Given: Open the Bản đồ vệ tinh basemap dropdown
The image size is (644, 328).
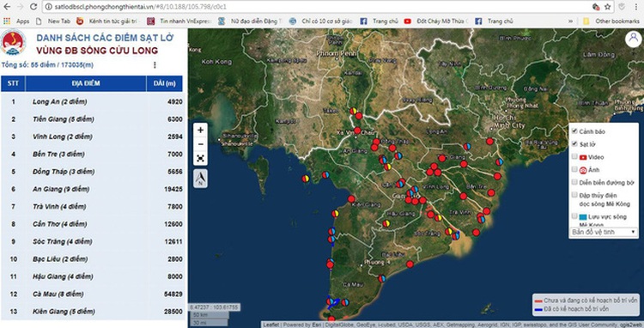Looking at the screenshot, I should click(604, 232).
